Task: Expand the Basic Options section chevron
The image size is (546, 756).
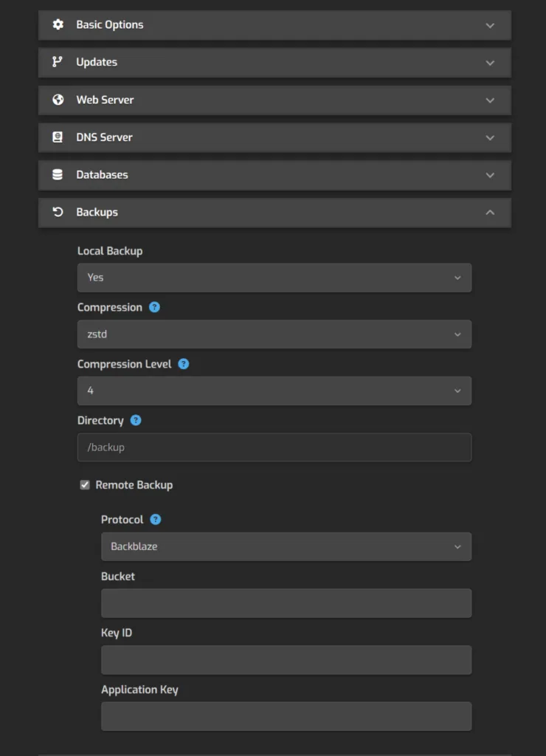Action: (490, 25)
